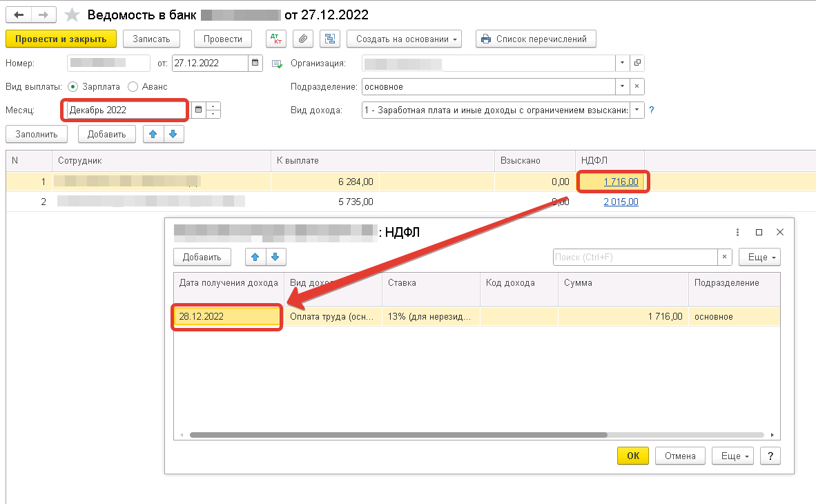Click Ставка column header in dialog
The image size is (816, 504).
[x=431, y=289]
